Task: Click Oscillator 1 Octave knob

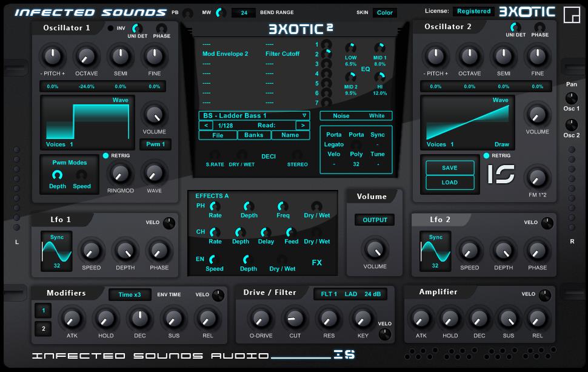Action: pyautogui.click(x=87, y=56)
